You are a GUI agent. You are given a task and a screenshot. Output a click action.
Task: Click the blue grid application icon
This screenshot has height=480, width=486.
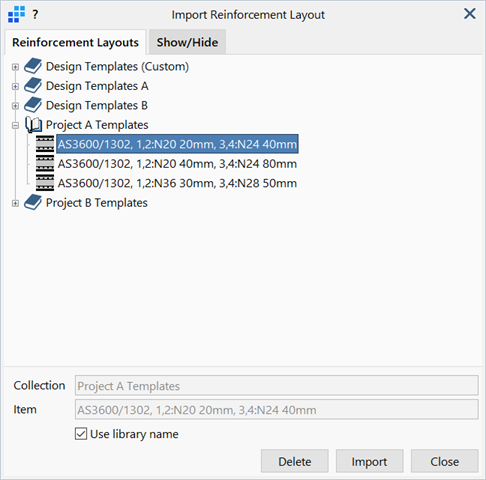16,15
